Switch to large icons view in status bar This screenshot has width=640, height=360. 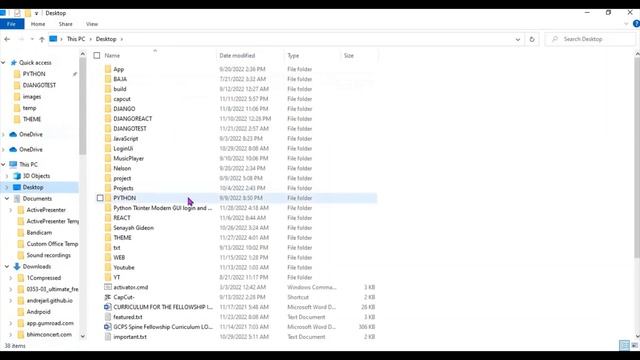pyautogui.click(x=635, y=346)
